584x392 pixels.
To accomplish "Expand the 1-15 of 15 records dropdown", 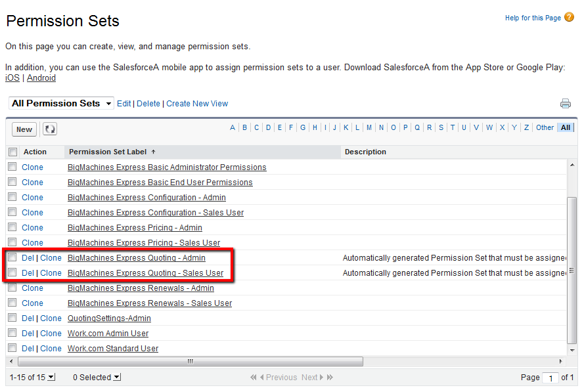I will pyautogui.click(x=52, y=378).
